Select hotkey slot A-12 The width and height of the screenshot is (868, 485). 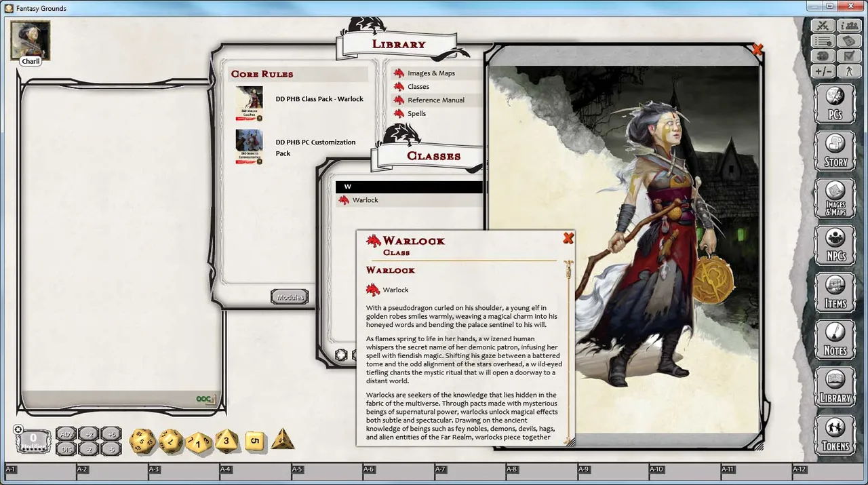(828, 473)
